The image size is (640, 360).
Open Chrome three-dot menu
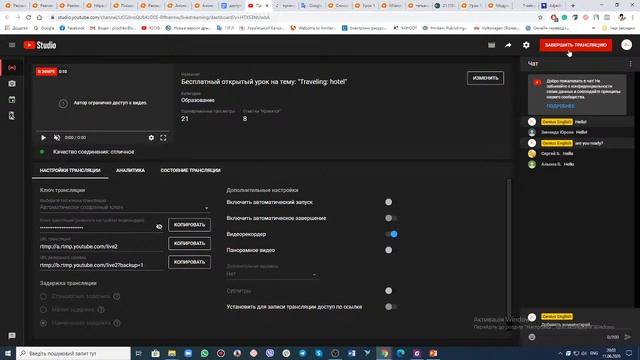tap(633, 18)
